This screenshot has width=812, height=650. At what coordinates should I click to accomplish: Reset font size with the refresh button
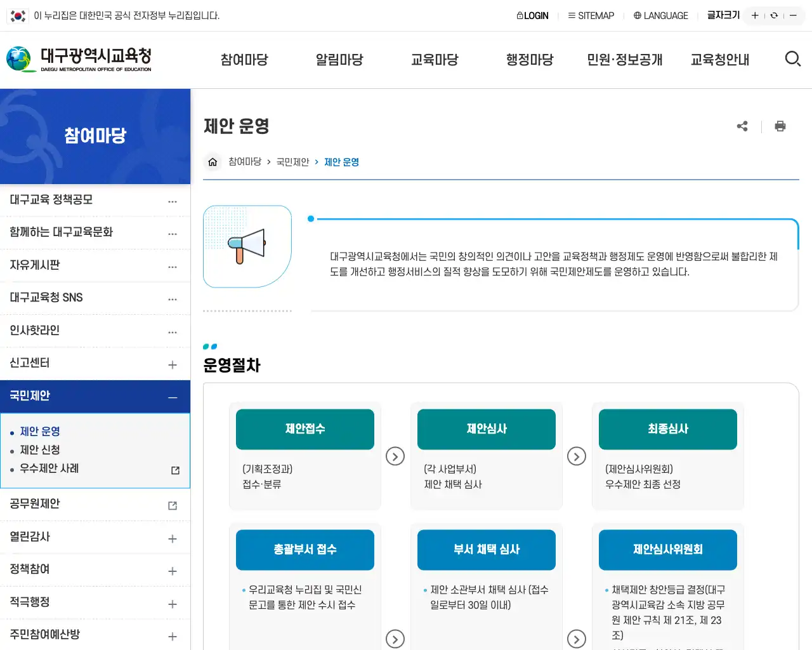[774, 15]
